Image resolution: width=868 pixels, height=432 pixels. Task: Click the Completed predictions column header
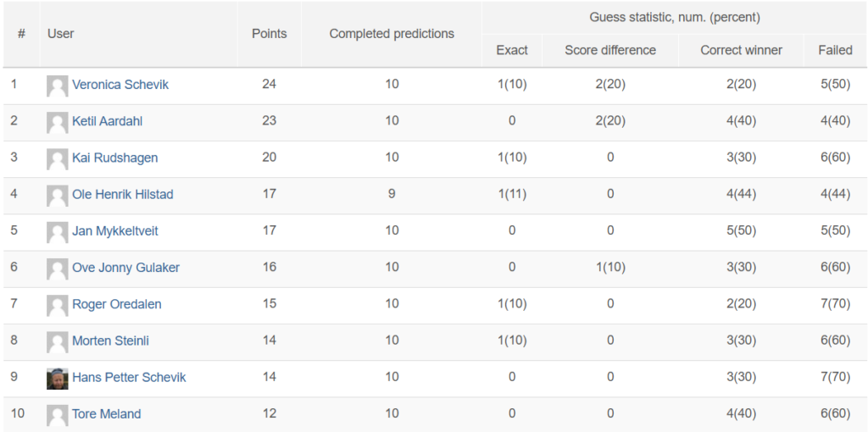tap(392, 34)
